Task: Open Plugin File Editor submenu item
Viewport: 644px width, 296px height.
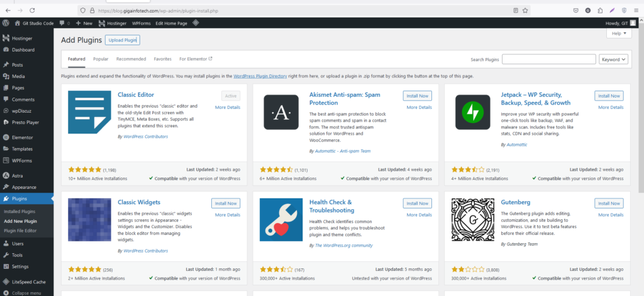Action: (20, 231)
